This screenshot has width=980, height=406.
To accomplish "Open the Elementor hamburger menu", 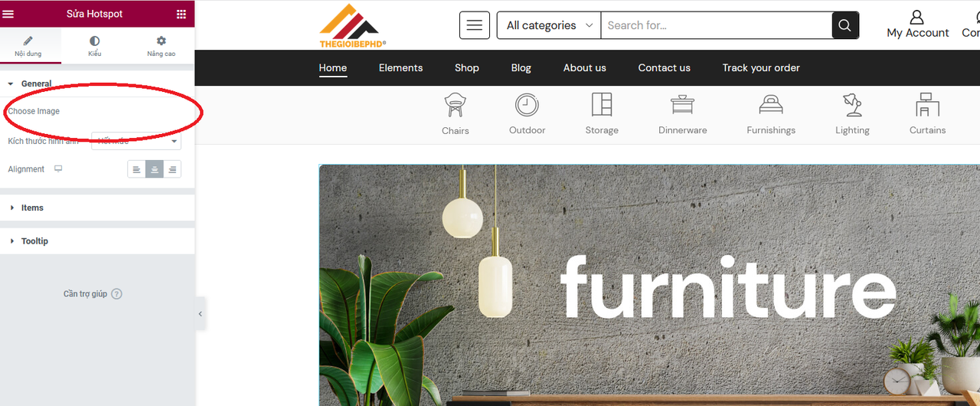I will tap(8, 14).
